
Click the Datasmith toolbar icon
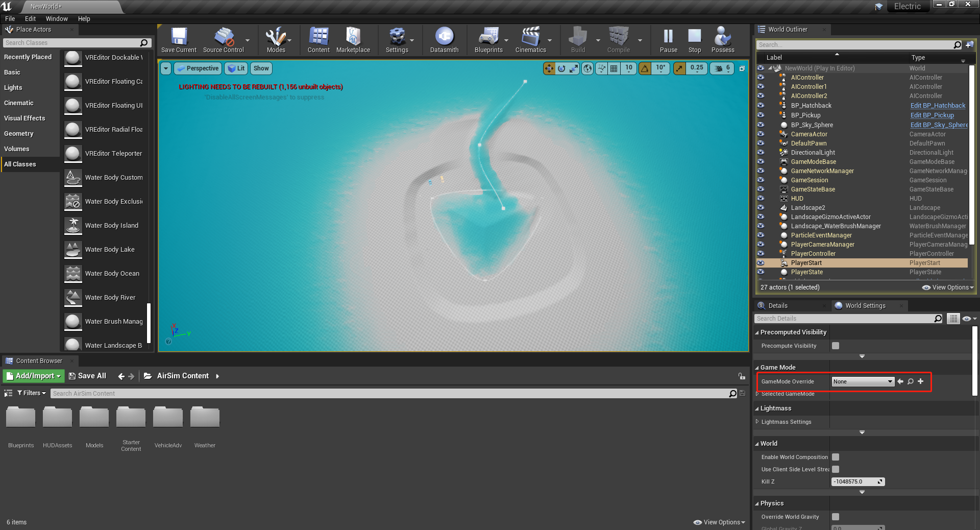(x=444, y=40)
